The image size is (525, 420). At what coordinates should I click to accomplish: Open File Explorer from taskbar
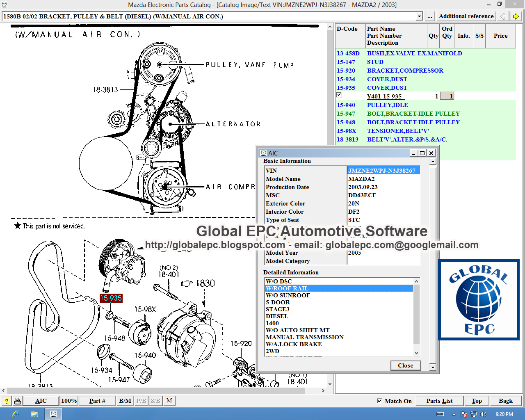[34, 414]
